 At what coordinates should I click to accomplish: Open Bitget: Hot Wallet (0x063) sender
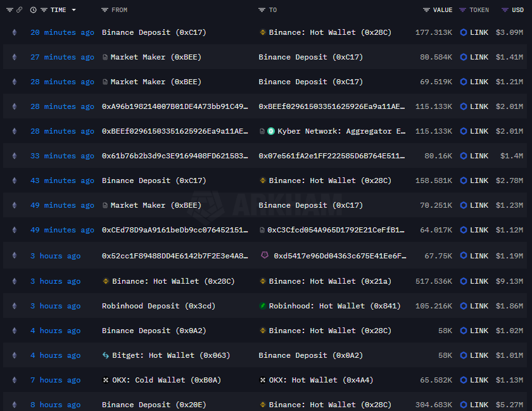tap(172, 355)
